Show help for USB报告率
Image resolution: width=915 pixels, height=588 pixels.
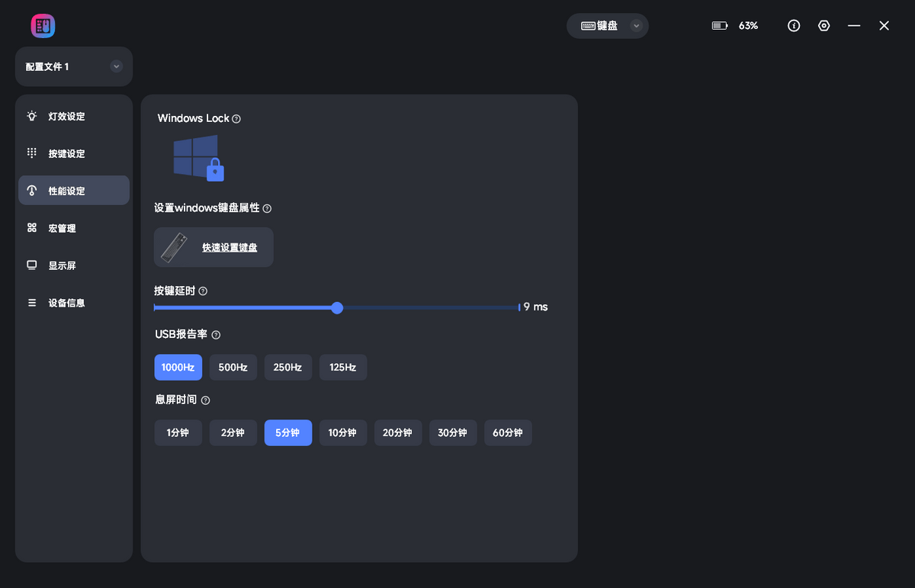click(x=216, y=335)
